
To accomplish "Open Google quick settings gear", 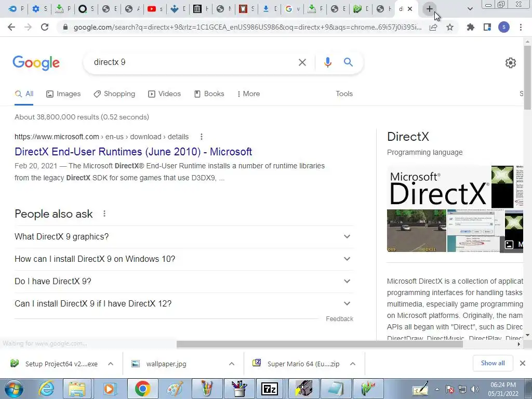I will (x=511, y=63).
